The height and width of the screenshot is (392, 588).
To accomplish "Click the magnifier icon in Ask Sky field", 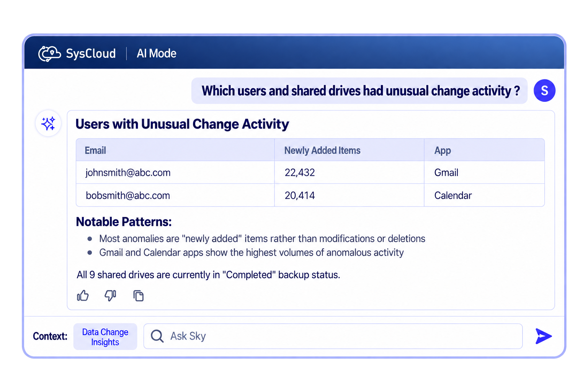I will click(157, 336).
